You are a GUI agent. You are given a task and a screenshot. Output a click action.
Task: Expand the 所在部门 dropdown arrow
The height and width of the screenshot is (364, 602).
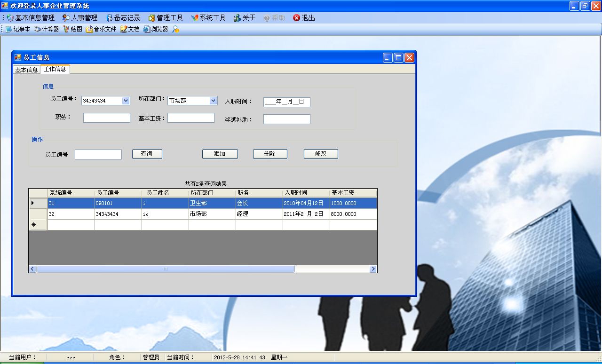click(213, 101)
